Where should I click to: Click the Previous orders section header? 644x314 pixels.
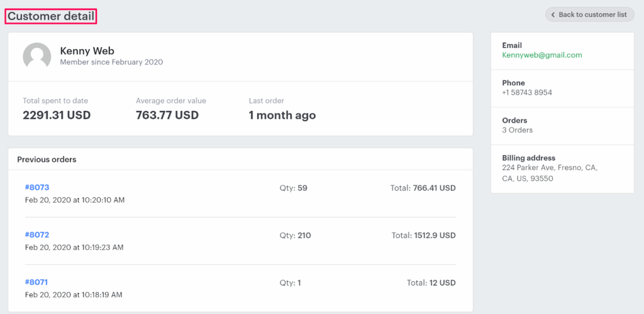pyautogui.click(x=47, y=160)
